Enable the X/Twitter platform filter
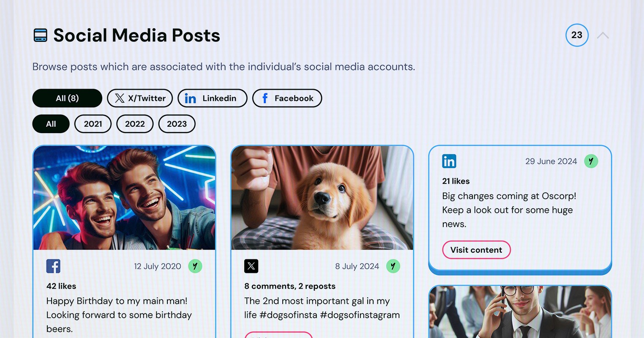 pyautogui.click(x=140, y=98)
